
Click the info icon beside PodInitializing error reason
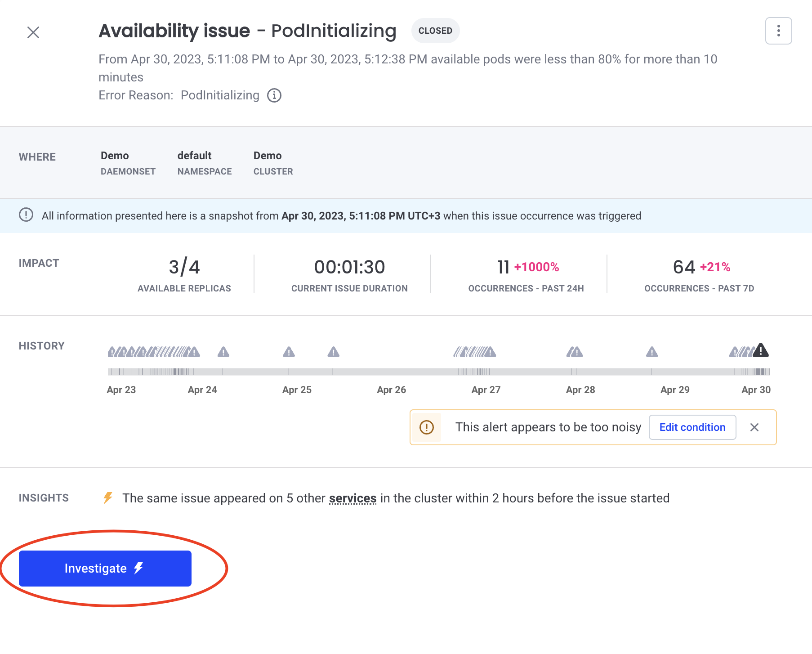point(274,95)
